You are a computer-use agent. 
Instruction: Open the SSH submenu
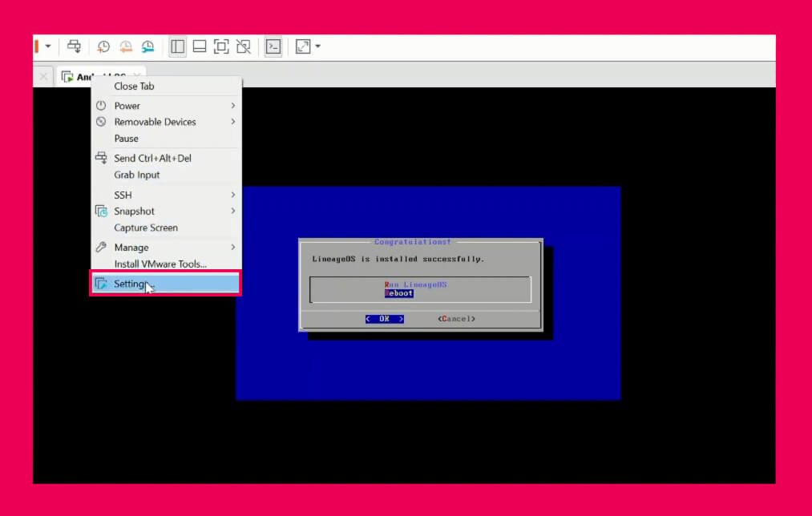(167, 195)
